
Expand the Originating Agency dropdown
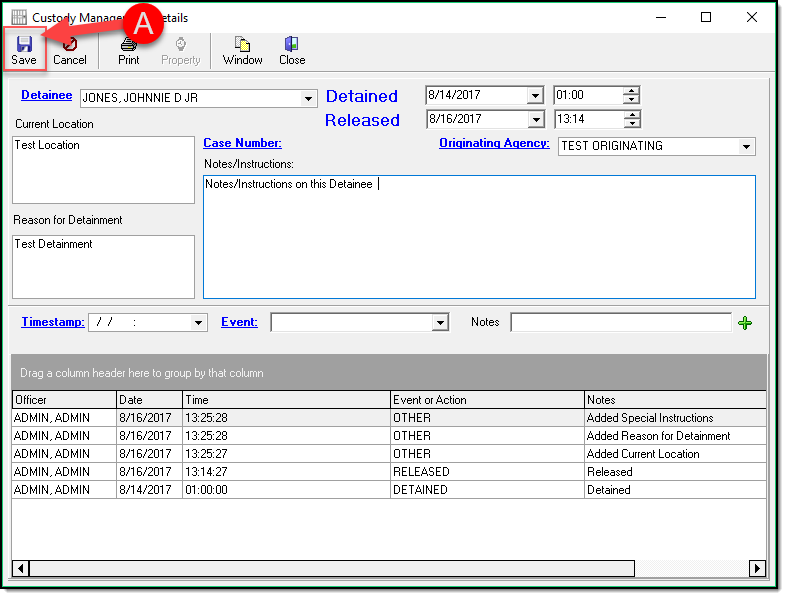coord(746,146)
